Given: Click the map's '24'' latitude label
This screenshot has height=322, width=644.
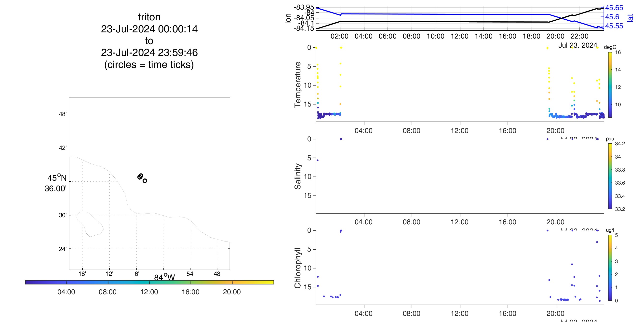Looking at the screenshot, I should pos(63,249).
